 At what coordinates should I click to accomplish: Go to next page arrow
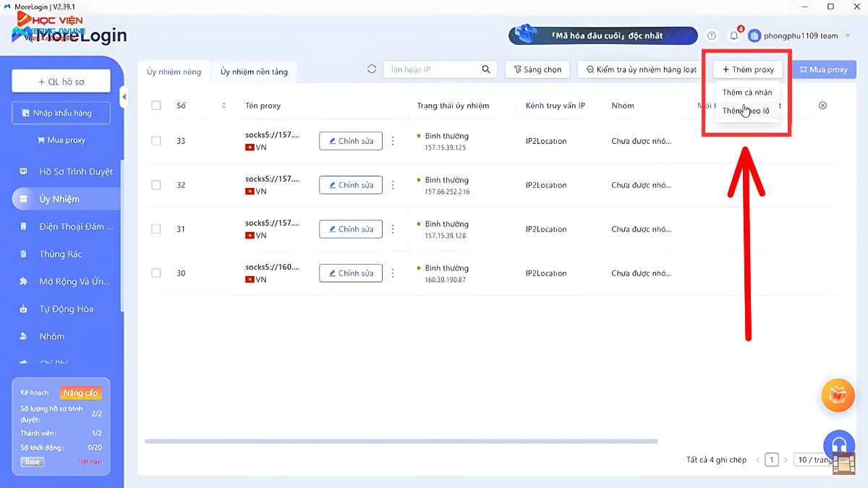coord(786,460)
